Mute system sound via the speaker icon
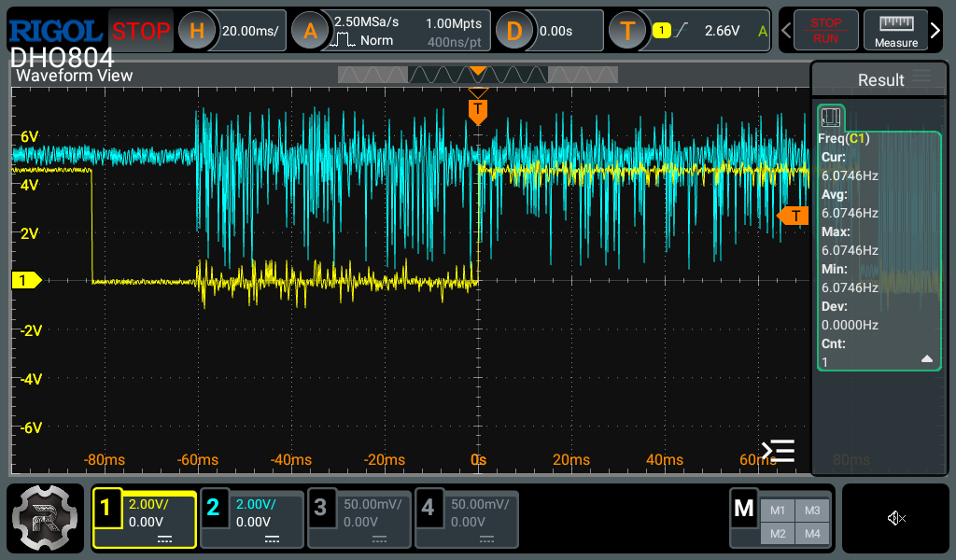 click(896, 518)
